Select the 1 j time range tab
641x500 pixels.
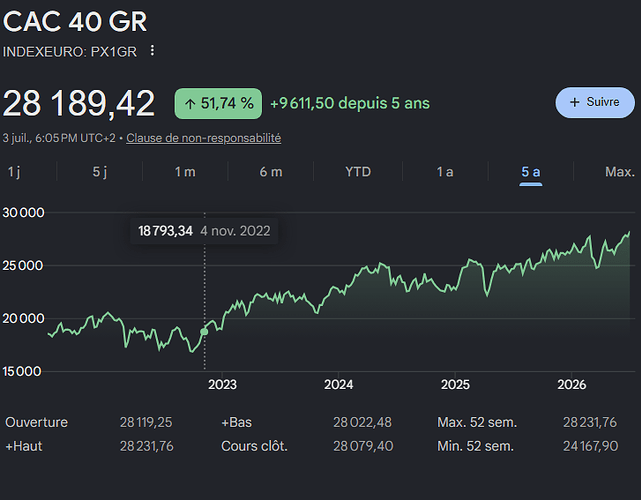pos(14,172)
